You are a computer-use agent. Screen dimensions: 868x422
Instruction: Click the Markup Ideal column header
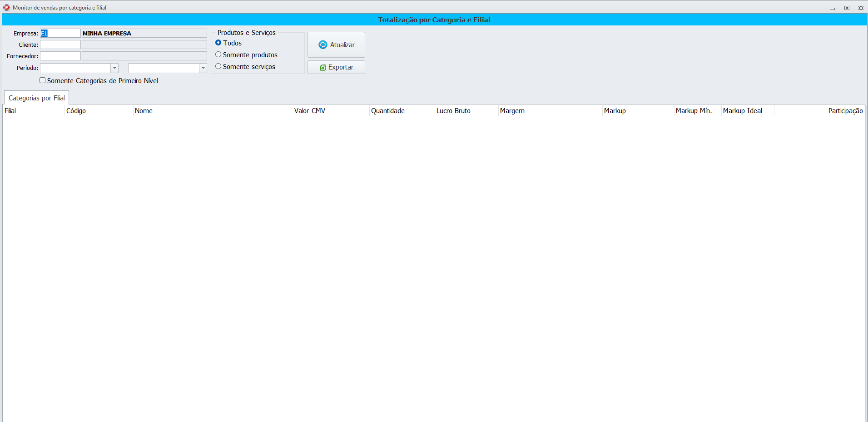pos(742,111)
